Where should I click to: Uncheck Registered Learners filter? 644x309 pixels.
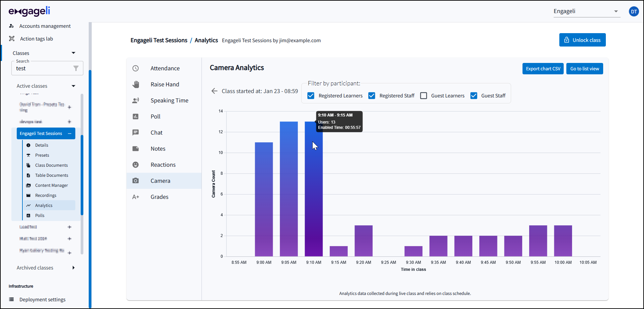311,96
